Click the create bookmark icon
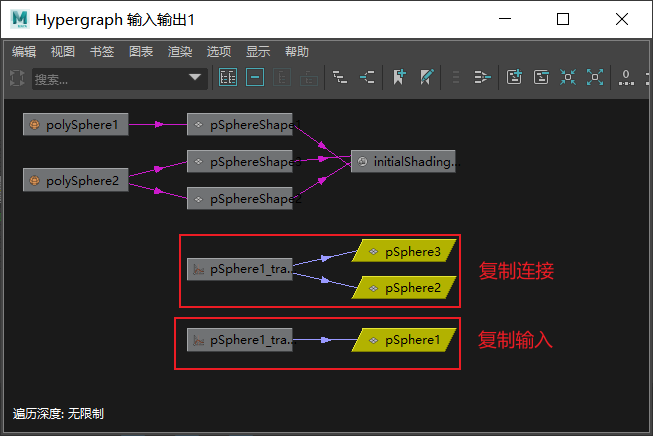Viewport: 653px width, 436px height. coord(399,77)
